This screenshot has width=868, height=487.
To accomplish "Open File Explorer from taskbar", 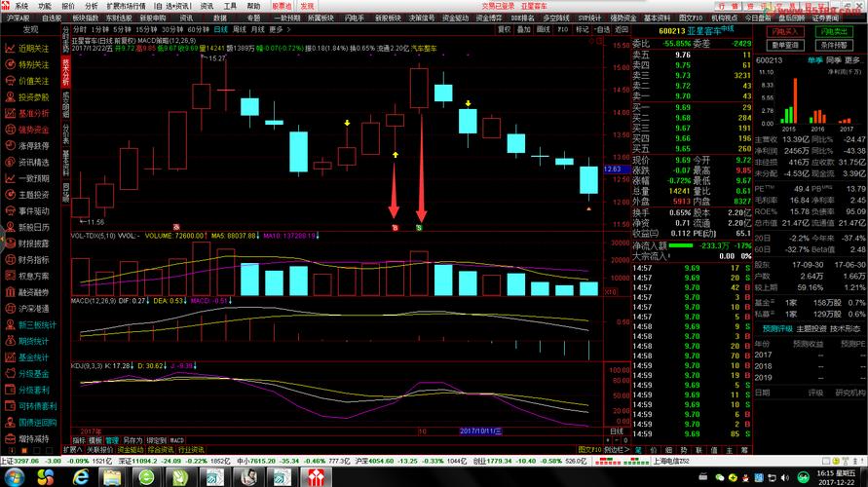I will click(112, 477).
